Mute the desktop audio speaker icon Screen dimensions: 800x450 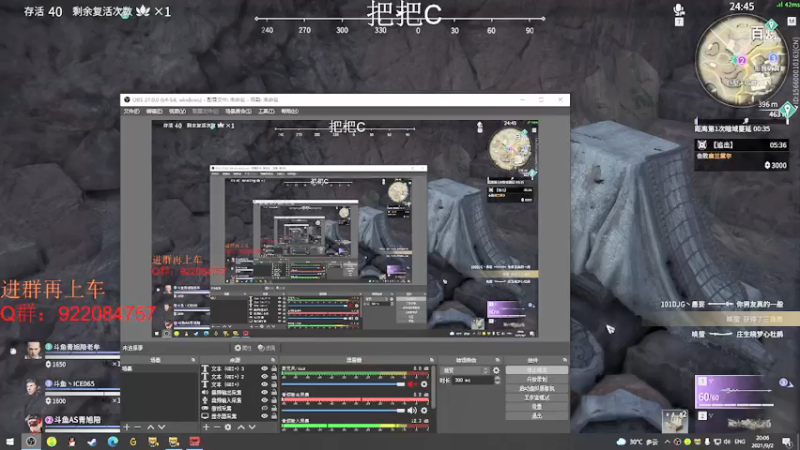tap(412, 410)
